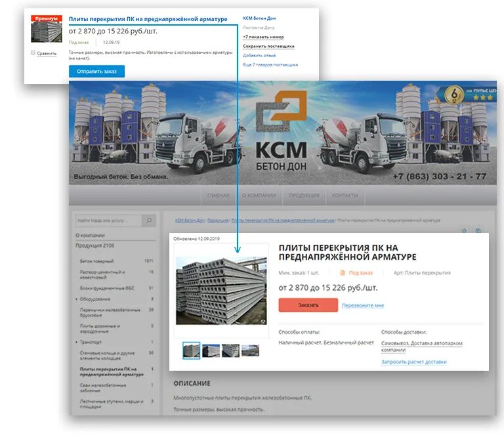This screenshot has height=441, width=504.
Task: Select the third product thumbnail
Action: click(x=230, y=350)
